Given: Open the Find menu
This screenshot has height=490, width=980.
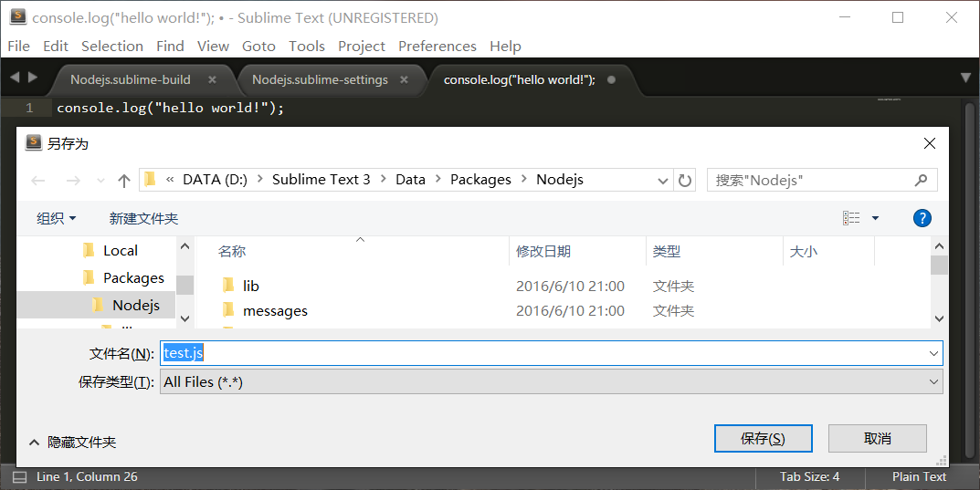Looking at the screenshot, I should (x=170, y=47).
